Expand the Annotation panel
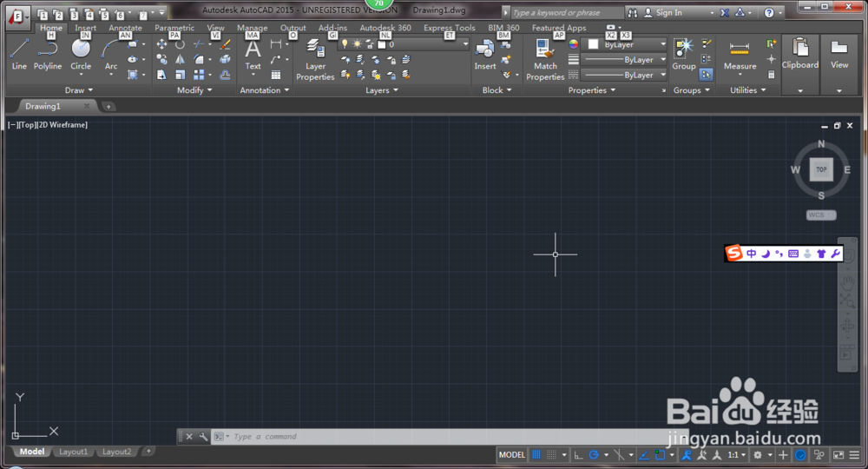 click(264, 90)
